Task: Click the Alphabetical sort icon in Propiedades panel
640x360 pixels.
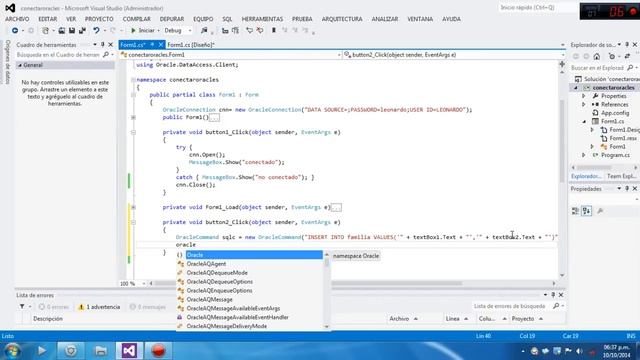Action: (587, 211)
